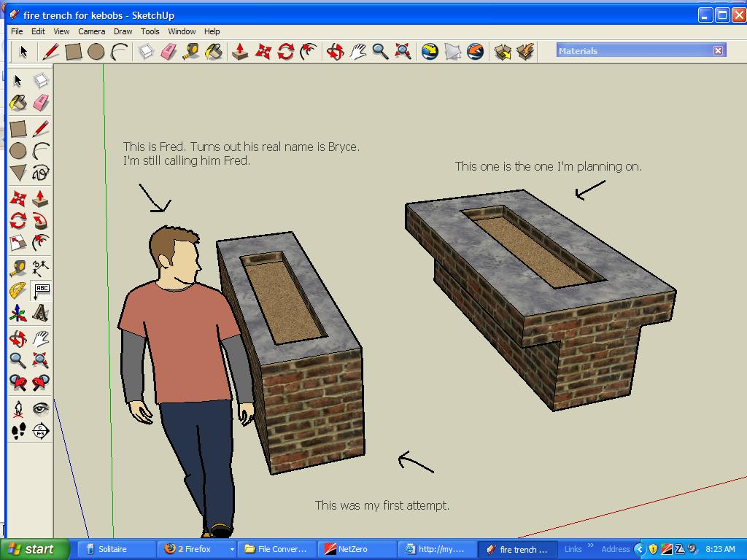This screenshot has width=747, height=560.
Task: Activate the Axes tool
Action: [x=18, y=314]
